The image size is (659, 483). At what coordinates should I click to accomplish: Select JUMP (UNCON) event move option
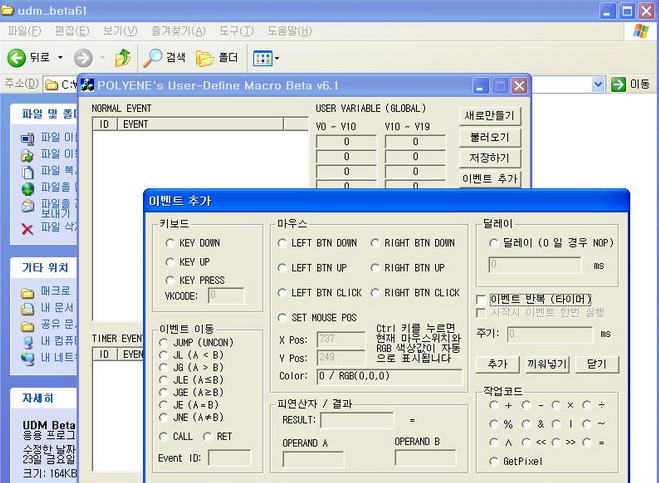[x=163, y=343]
